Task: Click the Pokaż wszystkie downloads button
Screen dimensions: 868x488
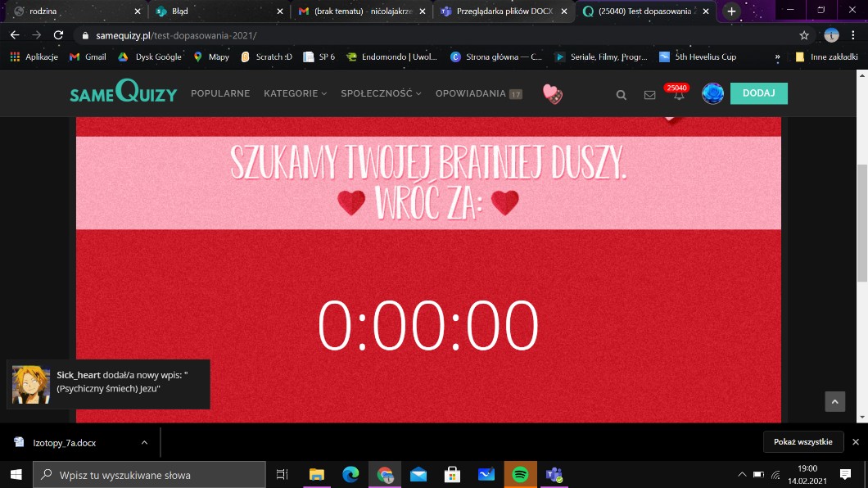Action: point(802,442)
